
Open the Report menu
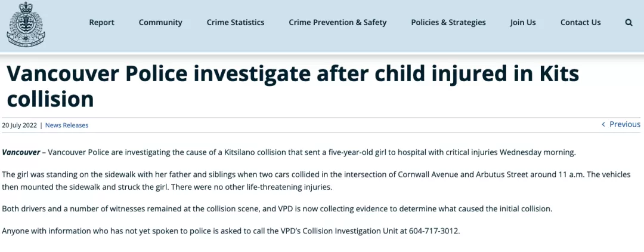click(102, 23)
